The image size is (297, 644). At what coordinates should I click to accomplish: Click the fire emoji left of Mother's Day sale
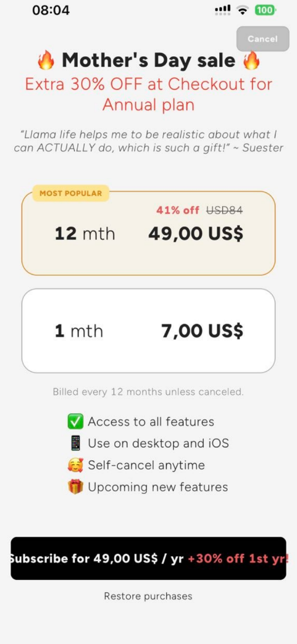pyautogui.click(x=46, y=61)
